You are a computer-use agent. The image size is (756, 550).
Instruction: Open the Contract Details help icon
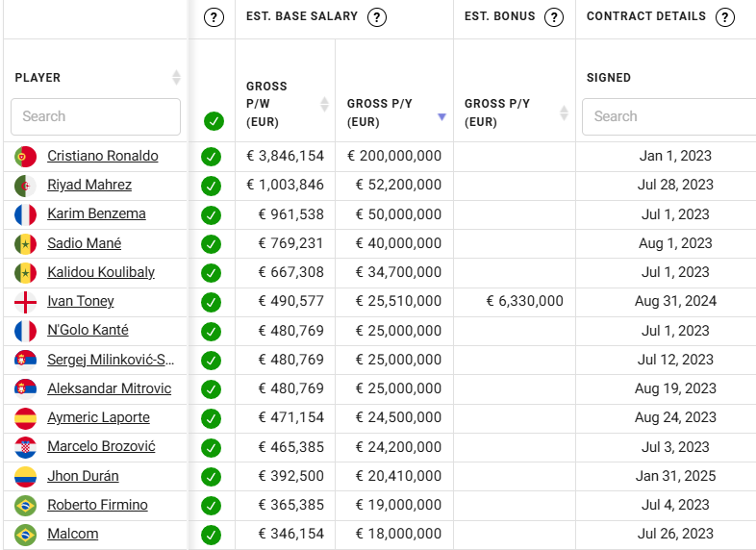pos(725,17)
